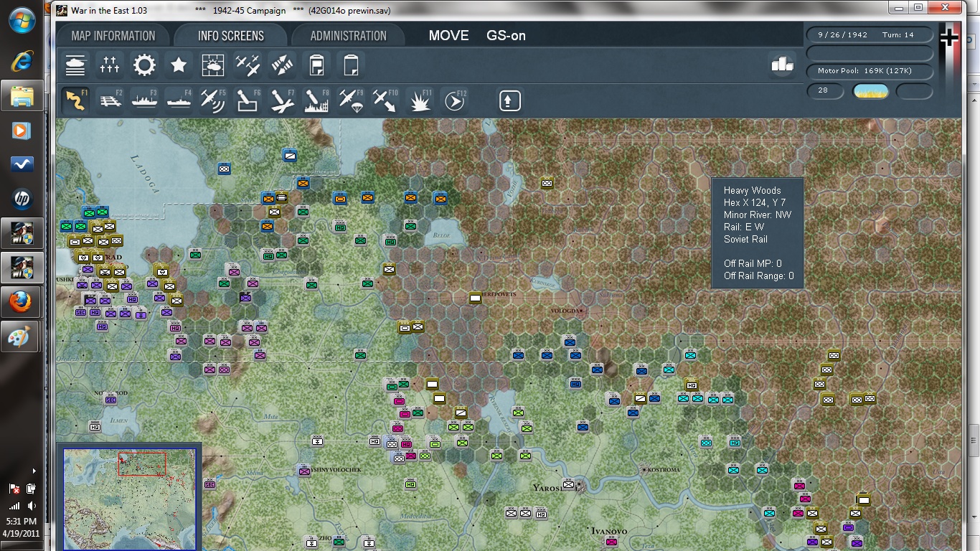Open the ADMINISTRATION tab
Screen dimensions: 980x551
tap(349, 36)
